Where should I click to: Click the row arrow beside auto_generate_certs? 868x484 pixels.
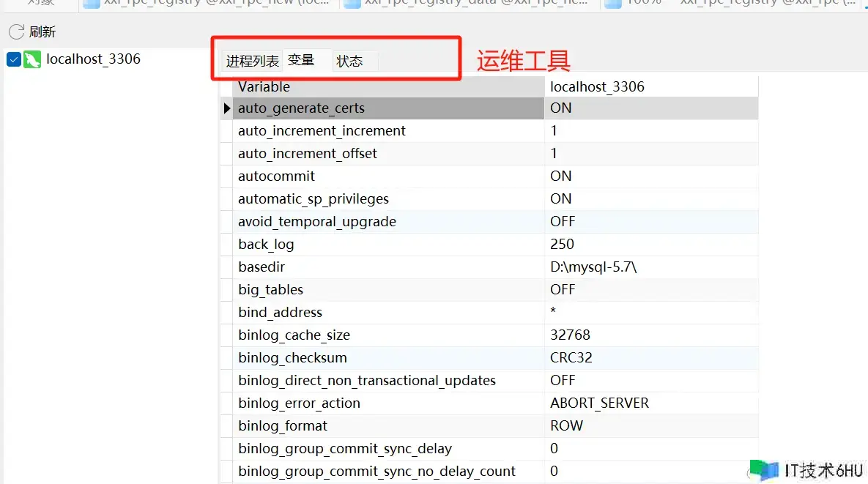[x=227, y=108]
